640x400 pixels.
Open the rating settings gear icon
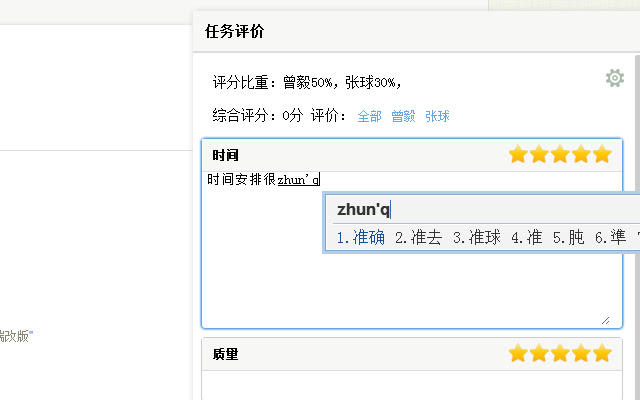point(615,78)
